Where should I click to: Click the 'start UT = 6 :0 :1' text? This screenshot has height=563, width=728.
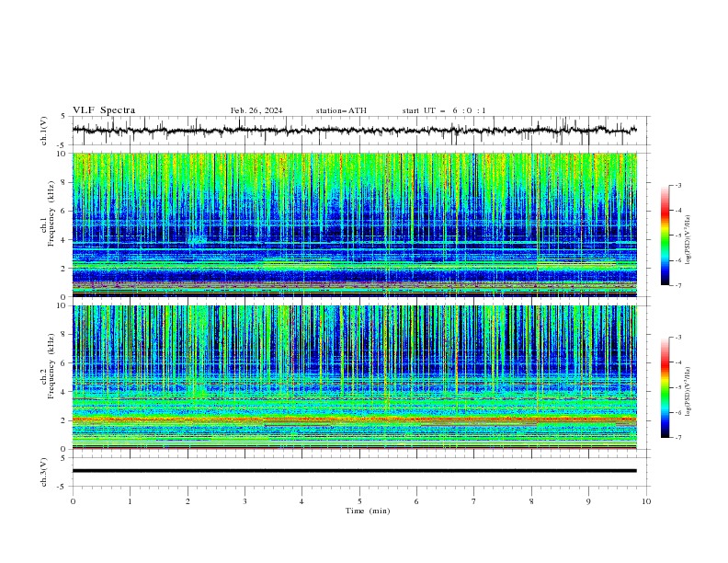(x=444, y=110)
